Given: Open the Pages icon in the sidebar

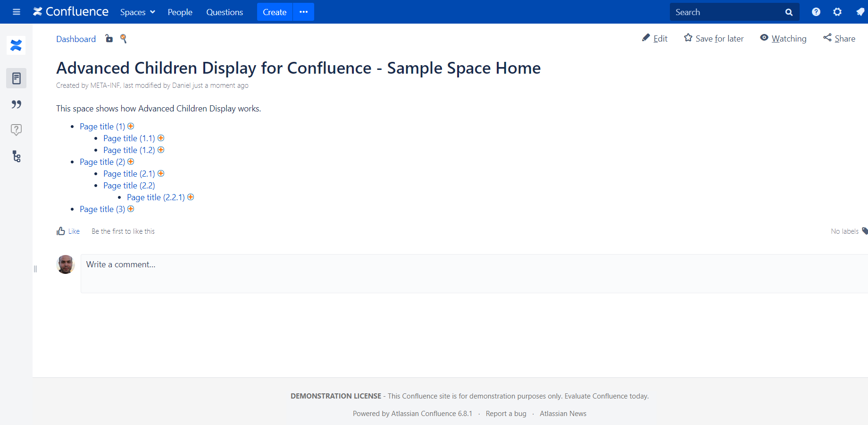Looking at the screenshot, I should (17, 78).
